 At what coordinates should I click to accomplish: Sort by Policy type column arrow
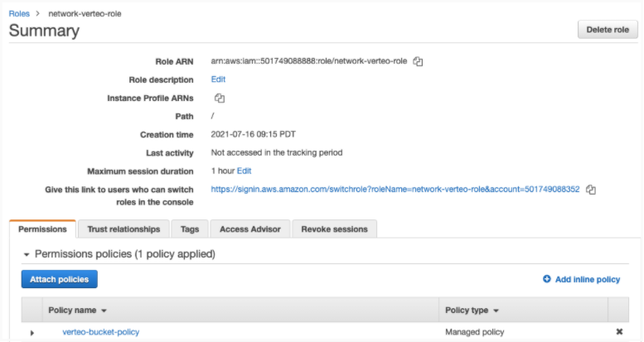(495, 311)
